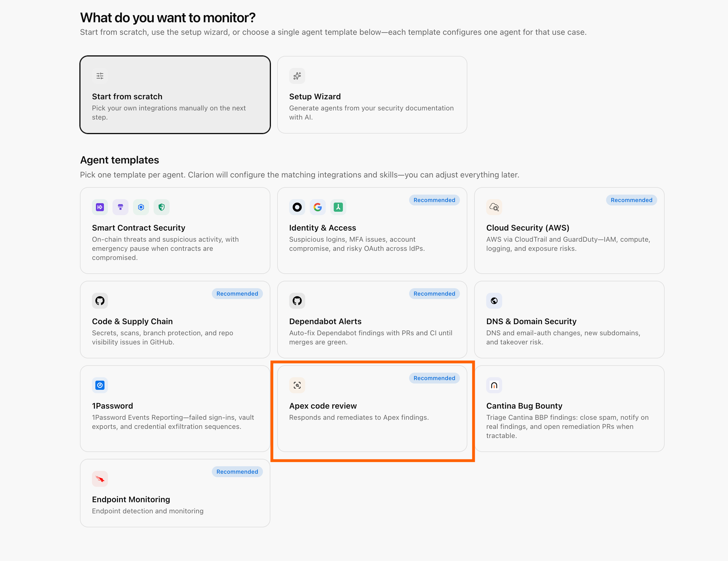Click the cloud search icon on Cloud Security
The width and height of the screenshot is (728, 561).
(494, 207)
